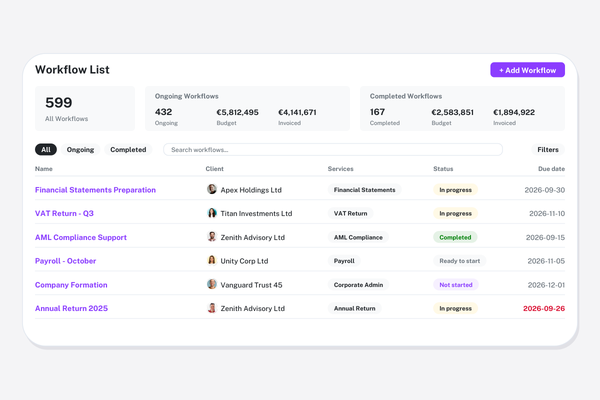Click the Titan Investments Ltd avatar
The image size is (600, 400).
(x=212, y=213)
